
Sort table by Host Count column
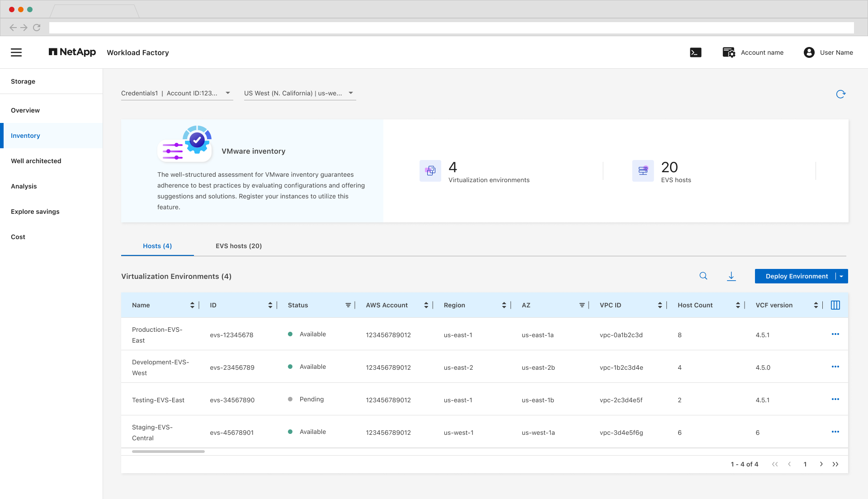click(x=738, y=305)
